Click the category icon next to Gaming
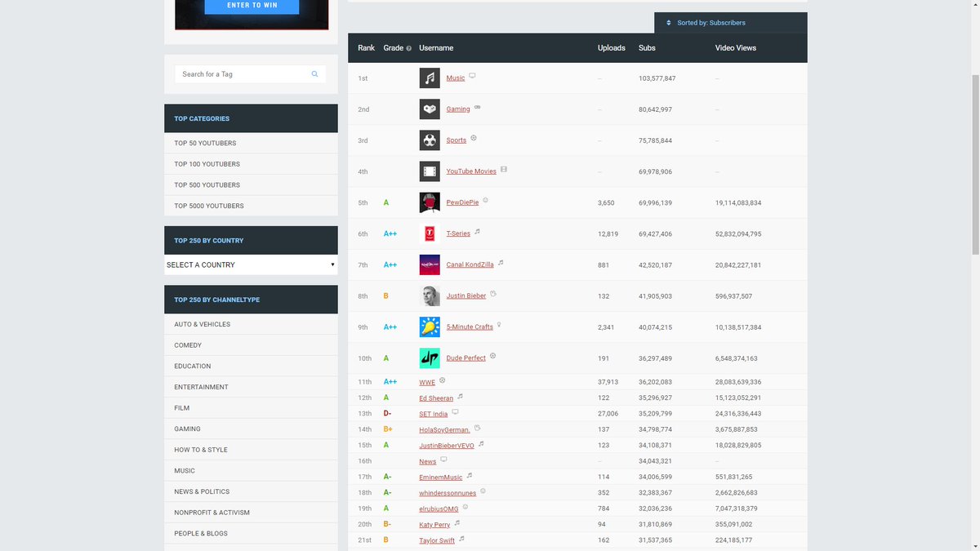This screenshot has width=980, height=551. click(478, 107)
